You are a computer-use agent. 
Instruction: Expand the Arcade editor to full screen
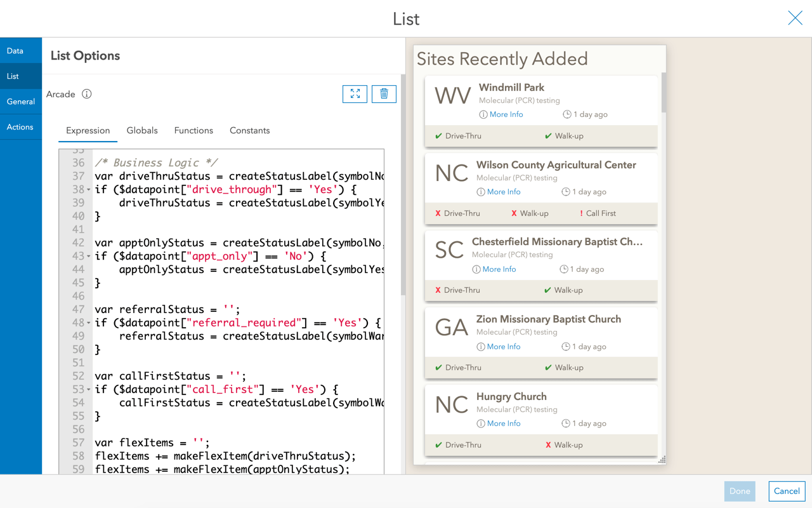[355, 94]
